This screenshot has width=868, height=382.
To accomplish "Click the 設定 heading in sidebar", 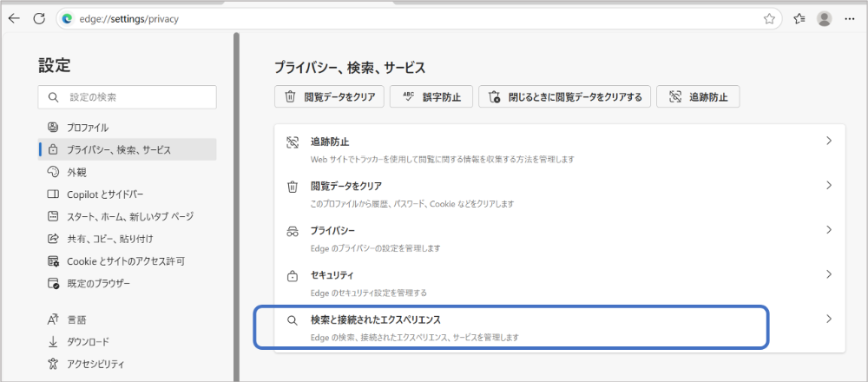I will [x=54, y=65].
